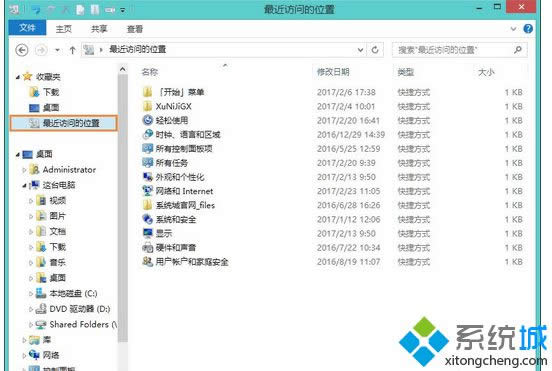Click New folder icon in title bar
The image size is (552, 371).
pyautogui.click(x=95, y=10)
